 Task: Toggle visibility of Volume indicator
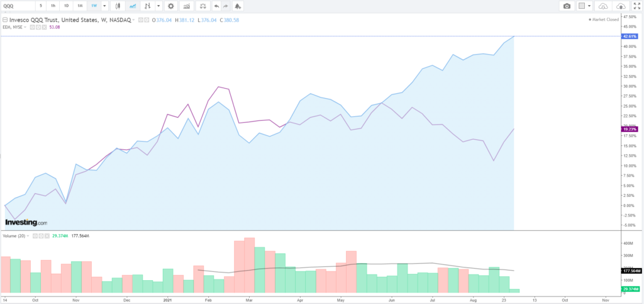[x=35, y=236]
